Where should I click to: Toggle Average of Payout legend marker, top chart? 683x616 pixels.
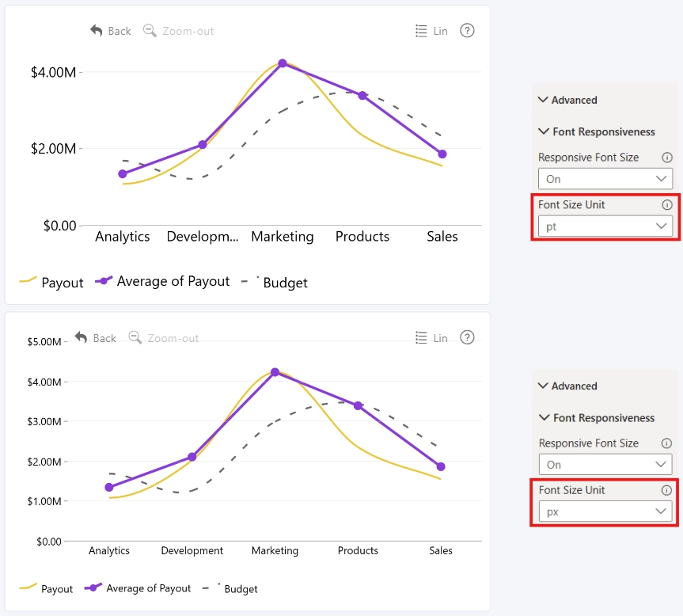coord(104,280)
